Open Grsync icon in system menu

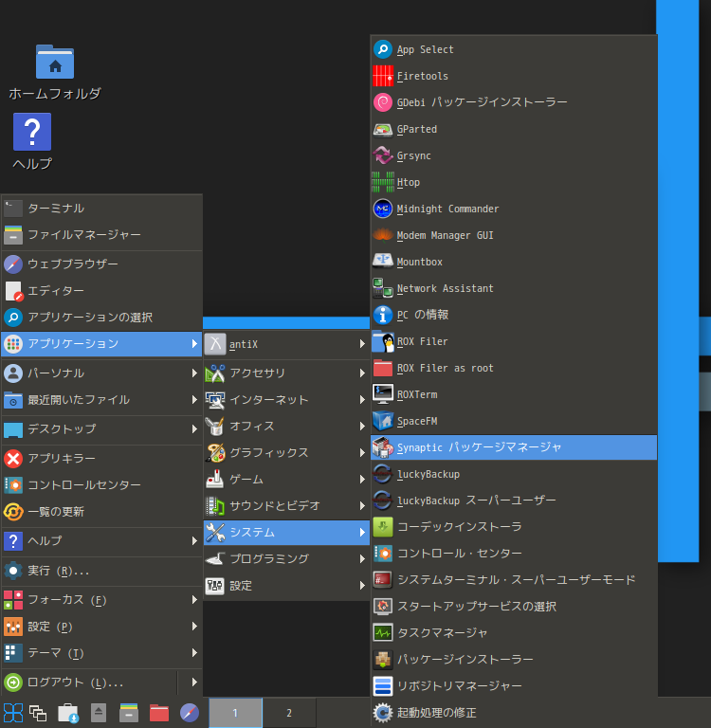(383, 155)
